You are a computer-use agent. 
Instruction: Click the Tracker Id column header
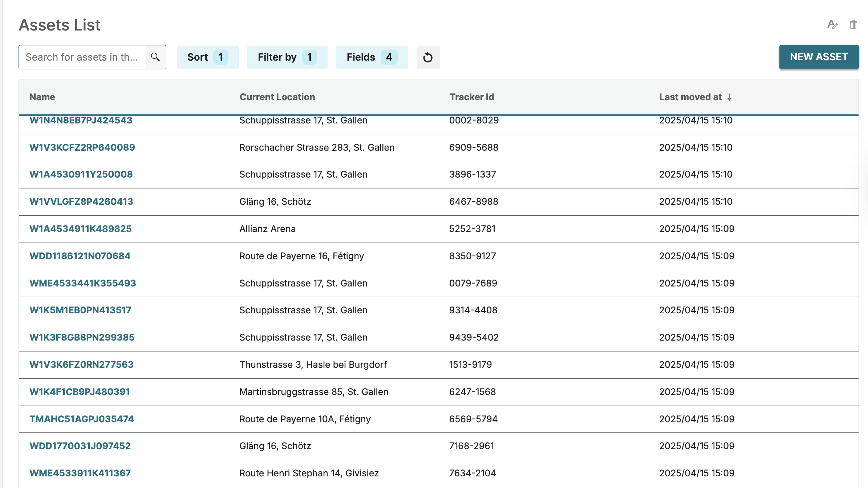[x=471, y=97]
